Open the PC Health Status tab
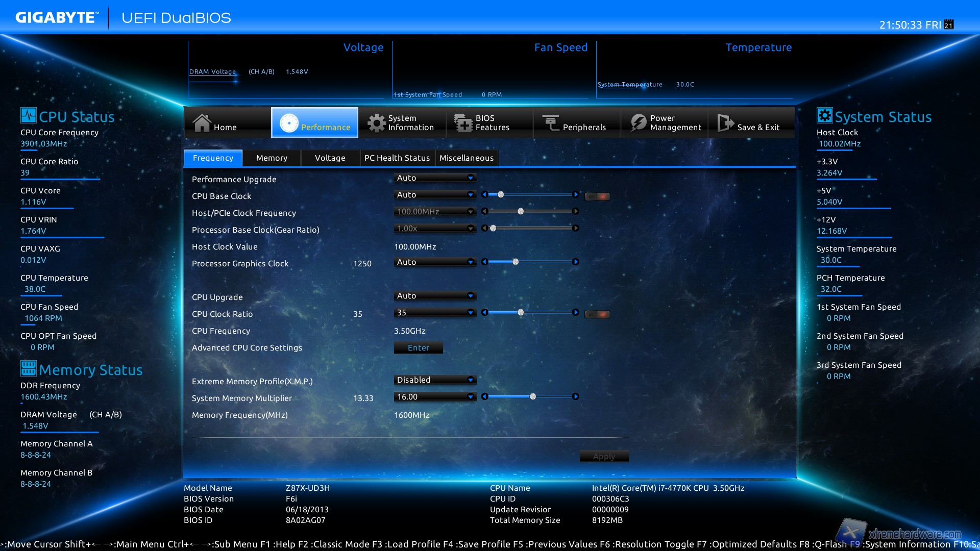Viewport: 980px width, 551px height. [397, 158]
